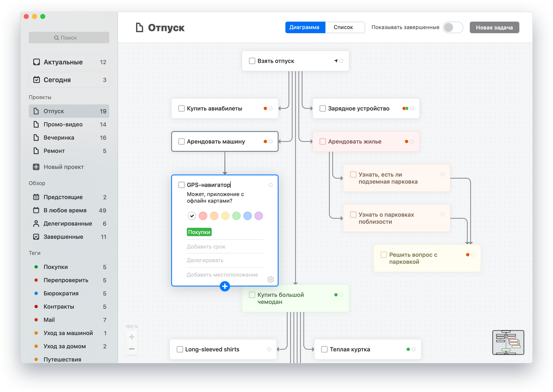Click the location arrow icon on Взять отпуск
553x392 pixels.
(336, 61)
